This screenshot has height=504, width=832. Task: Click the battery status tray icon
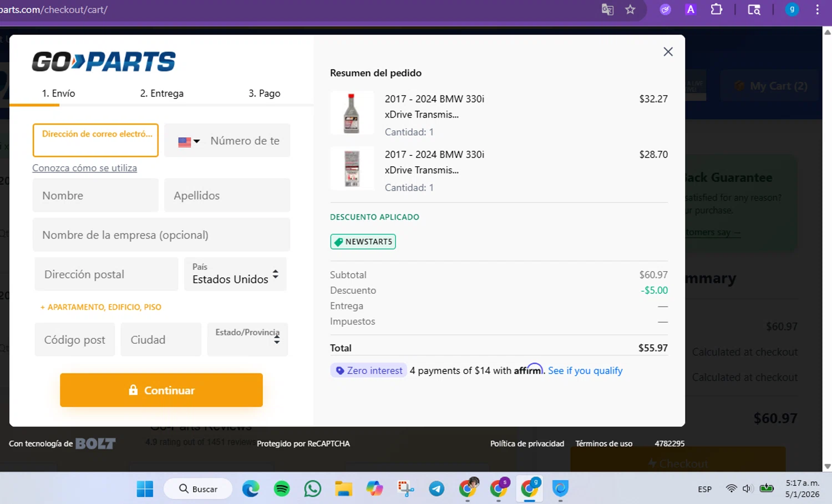[767, 488]
